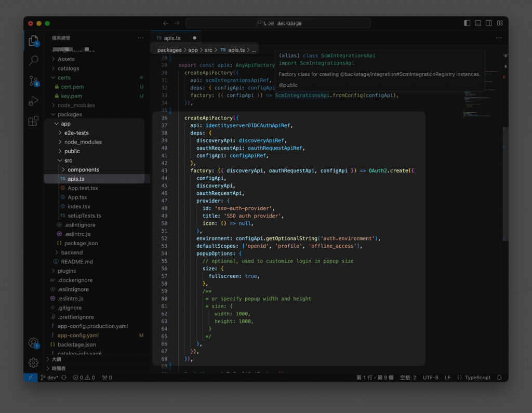The height and width of the screenshot is (413, 532).
Task: Expand the backend folder
Action: click(x=72, y=252)
